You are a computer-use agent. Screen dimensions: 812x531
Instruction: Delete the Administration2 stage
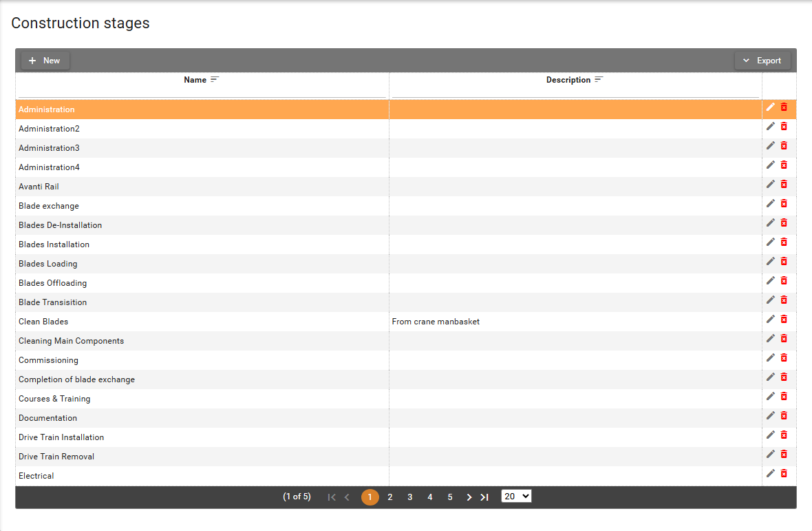coord(784,127)
